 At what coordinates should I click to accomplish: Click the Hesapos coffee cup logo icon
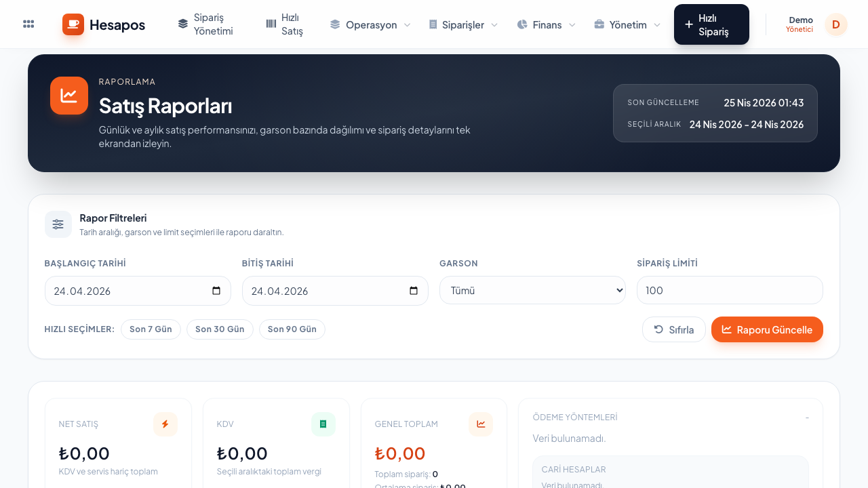point(73,24)
